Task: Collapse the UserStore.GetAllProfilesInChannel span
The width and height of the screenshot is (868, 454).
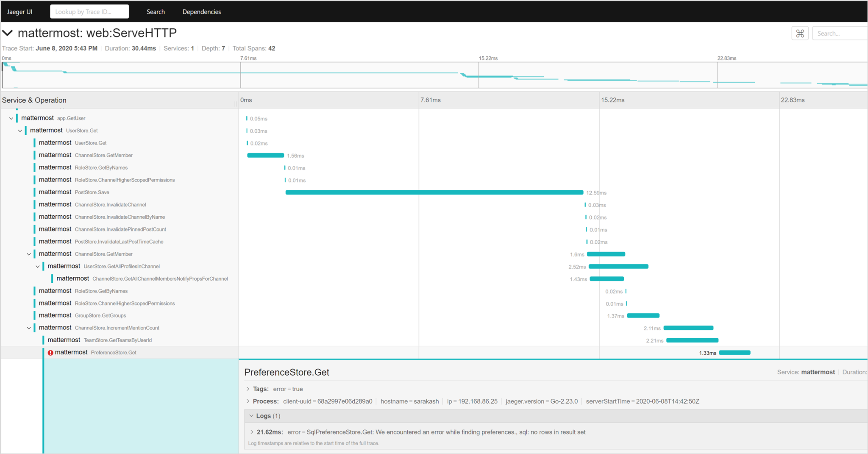Action: (x=38, y=267)
